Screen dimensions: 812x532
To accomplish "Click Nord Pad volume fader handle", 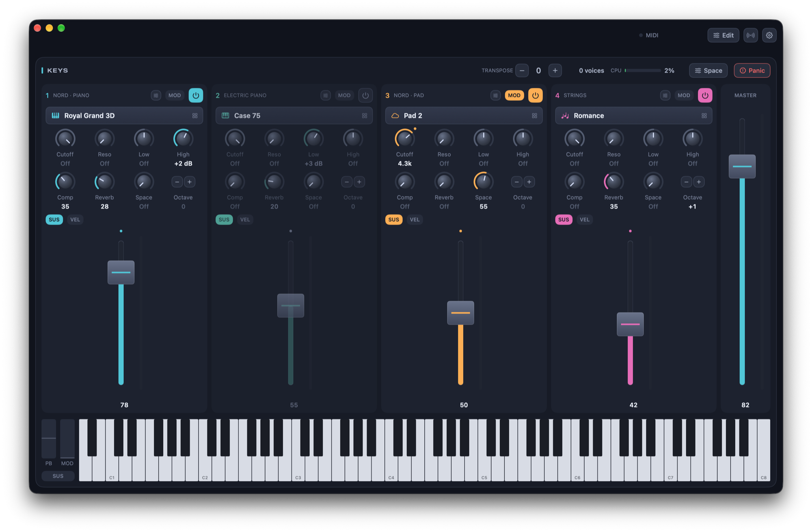I will (x=460, y=313).
